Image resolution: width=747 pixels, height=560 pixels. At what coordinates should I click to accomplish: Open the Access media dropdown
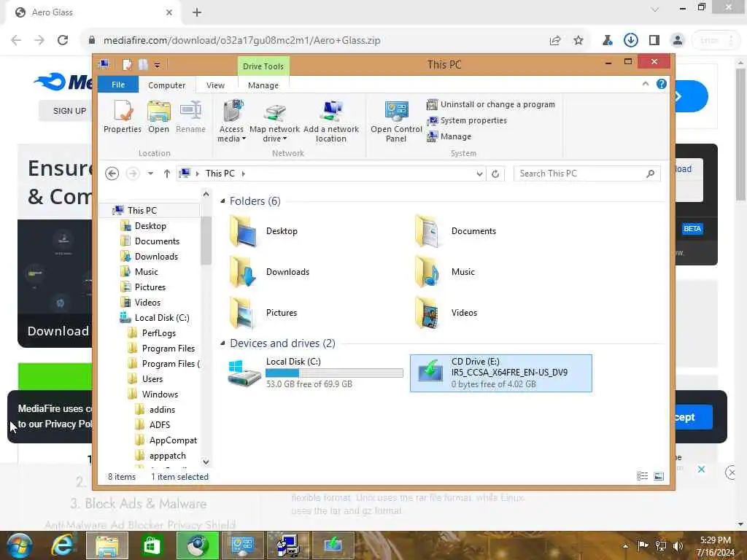[x=231, y=120]
